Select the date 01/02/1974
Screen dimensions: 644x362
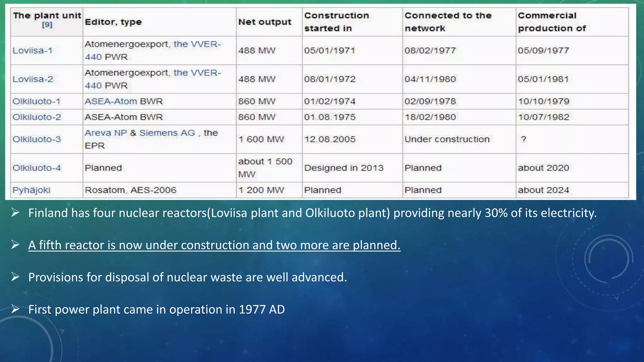coord(330,101)
